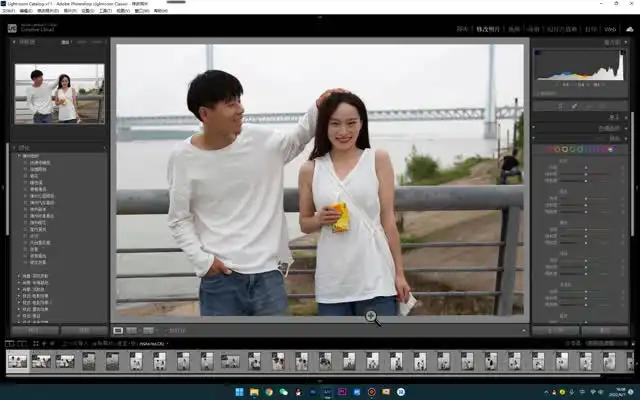Select the red color channel circle
The height and width of the screenshot is (400, 640).
pos(549,149)
